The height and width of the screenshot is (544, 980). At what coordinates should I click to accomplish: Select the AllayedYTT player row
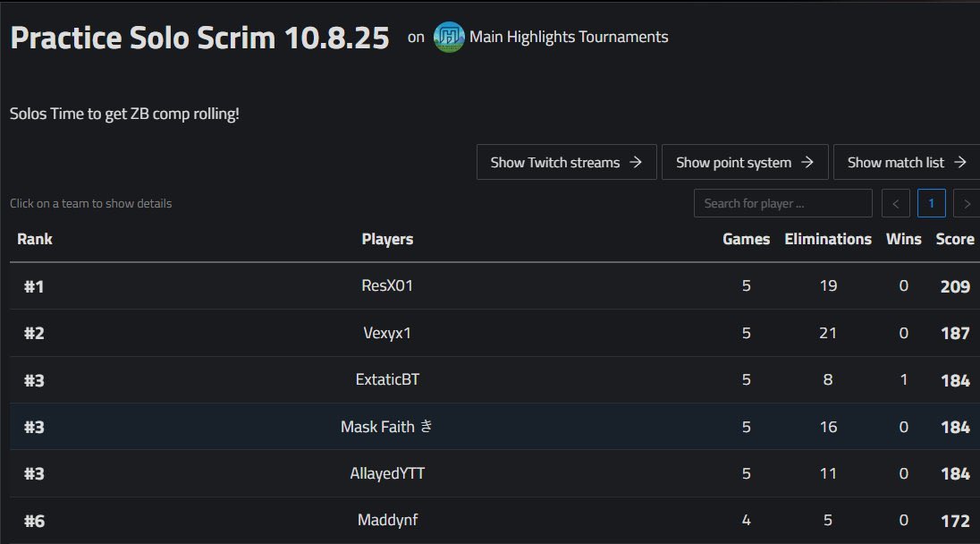(387, 473)
